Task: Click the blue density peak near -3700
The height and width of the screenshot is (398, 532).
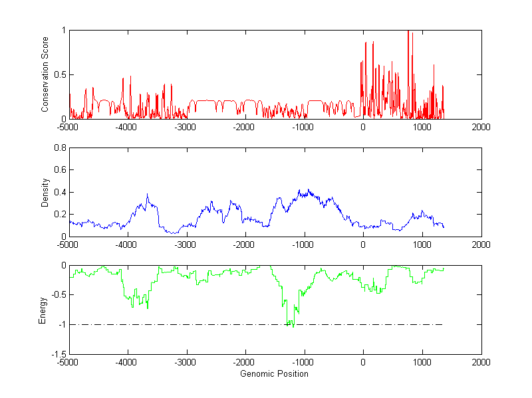Action: (x=147, y=195)
